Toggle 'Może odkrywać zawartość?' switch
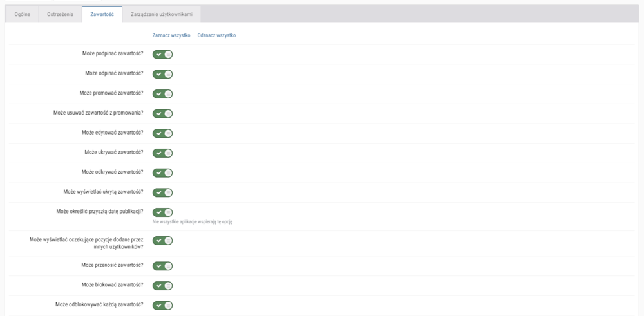The width and height of the screenshot is (644, 316). coord(162,172)
